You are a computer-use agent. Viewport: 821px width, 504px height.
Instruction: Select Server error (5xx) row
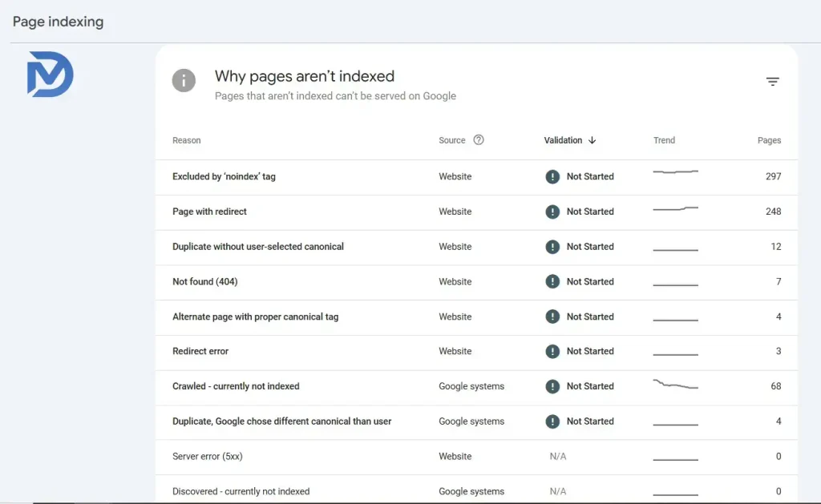coord(208,457)
